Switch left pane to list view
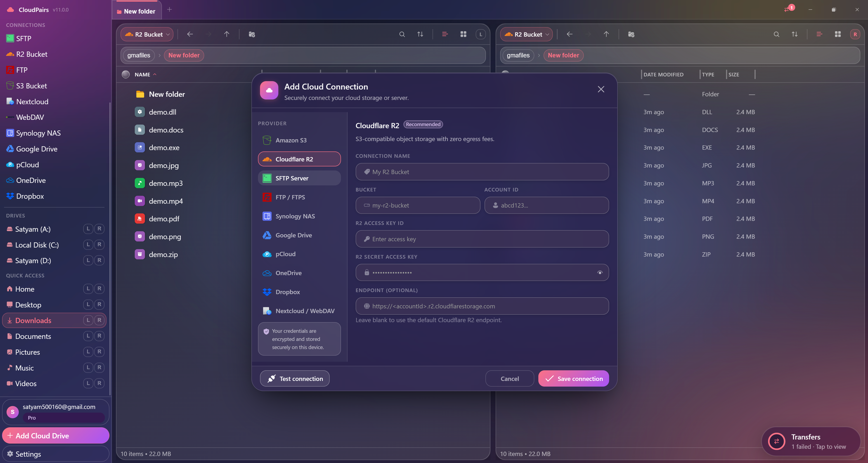This screenshot has width=868, height=463. [445, 34]
